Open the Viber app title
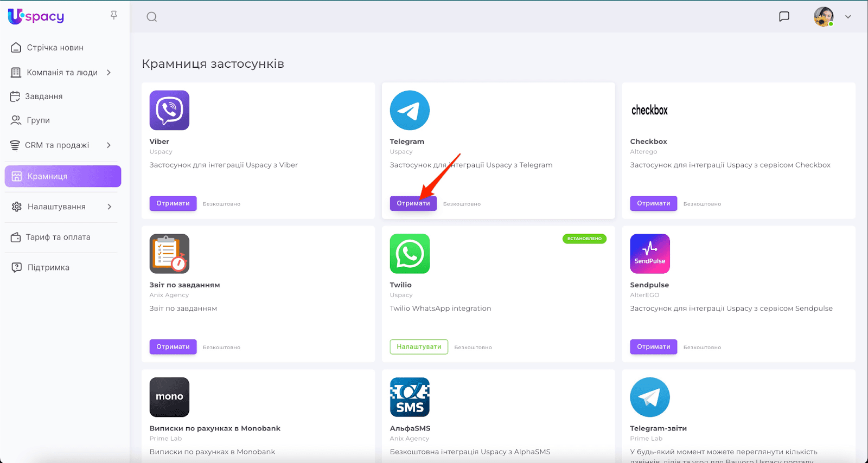 point(159,142)
